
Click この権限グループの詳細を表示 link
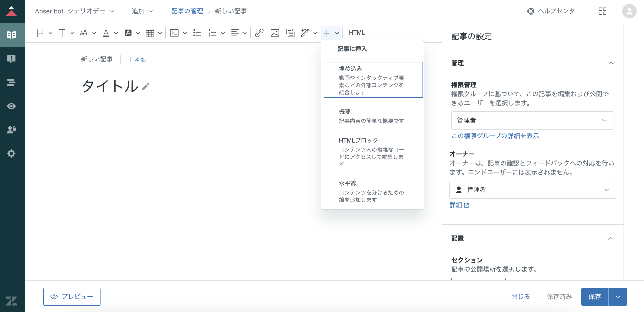pyautogui.click(x=495, y=136)
